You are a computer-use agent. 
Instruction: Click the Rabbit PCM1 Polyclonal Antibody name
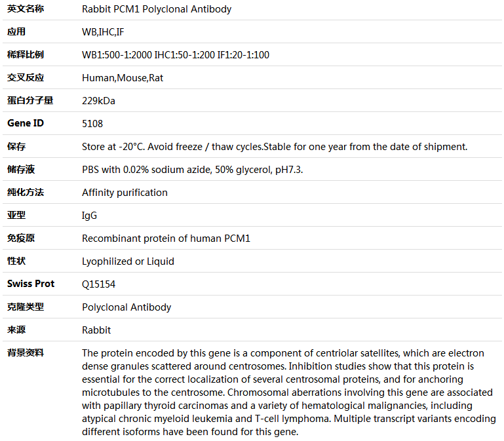pos(157,9)
